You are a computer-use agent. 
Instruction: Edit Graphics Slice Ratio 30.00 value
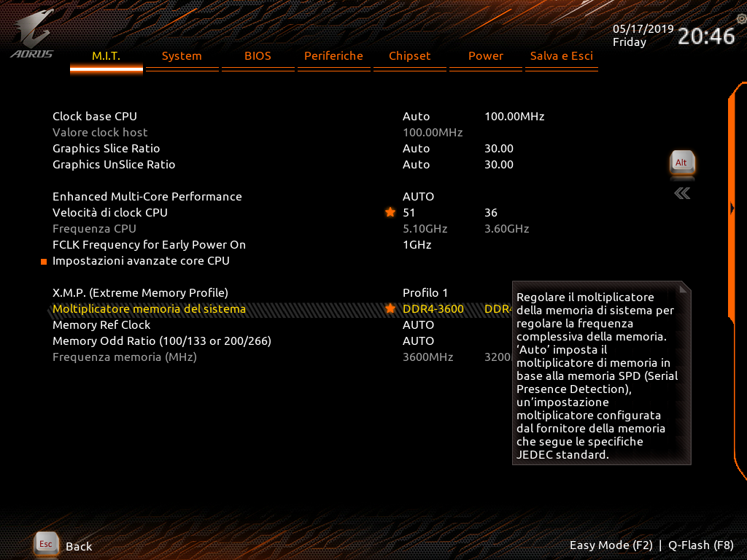499,149
